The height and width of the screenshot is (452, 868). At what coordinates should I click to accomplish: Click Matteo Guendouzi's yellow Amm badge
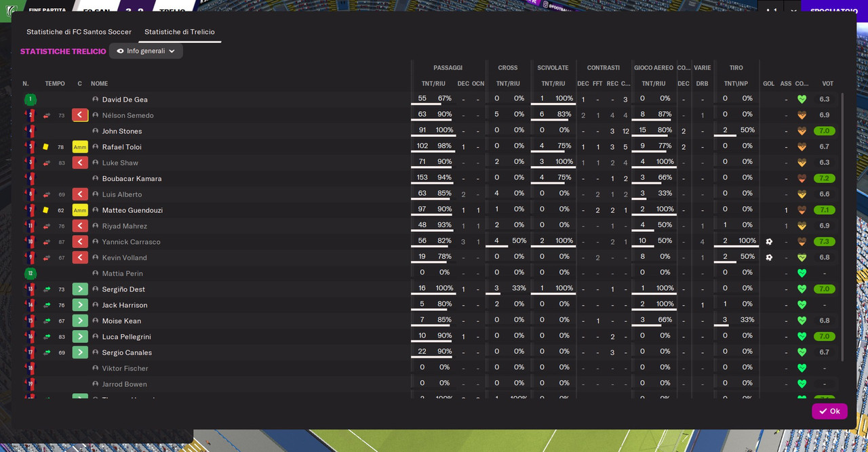coord(80,210)
